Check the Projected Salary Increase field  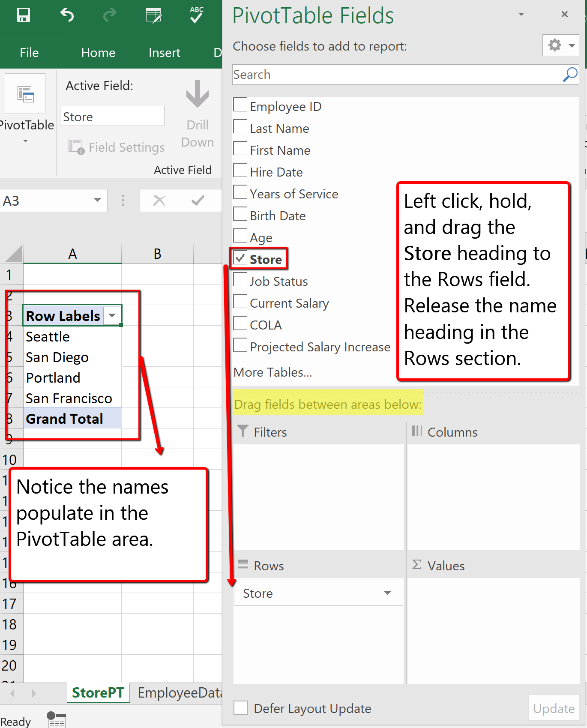coord(240,345)
